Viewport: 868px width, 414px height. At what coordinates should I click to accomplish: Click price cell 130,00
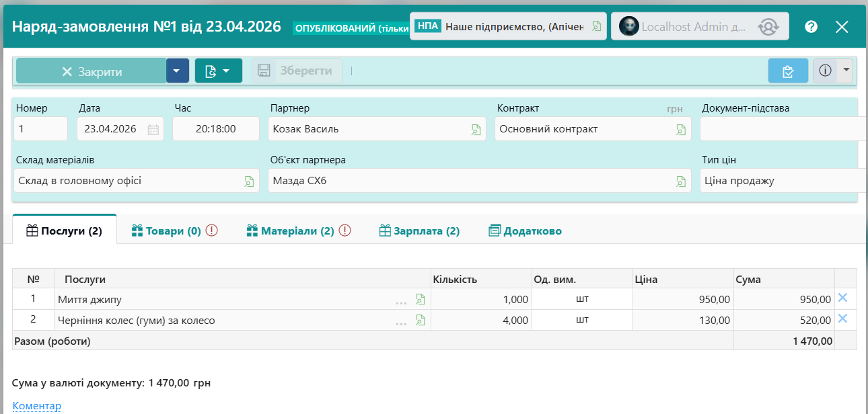(x=683, y=321)
